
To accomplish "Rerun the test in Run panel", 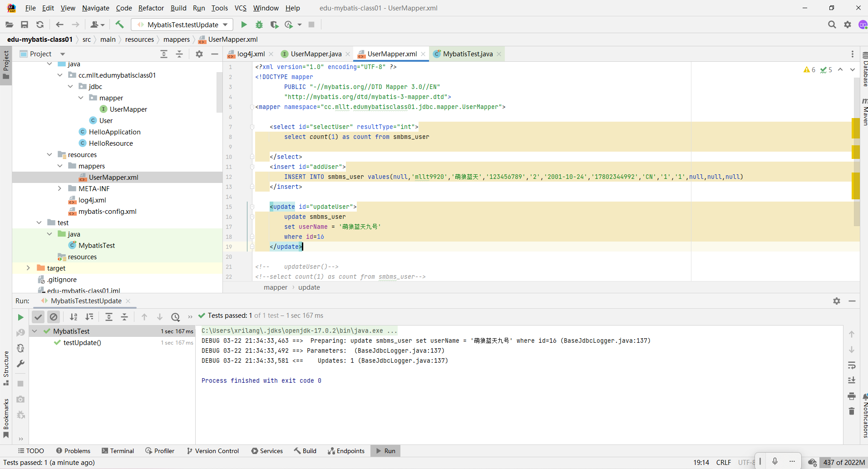I will click(x=20, y=317).
